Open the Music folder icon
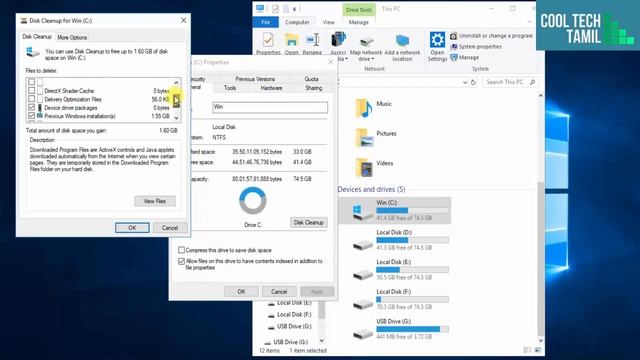 pyautogui.click(x=363, y=108)
